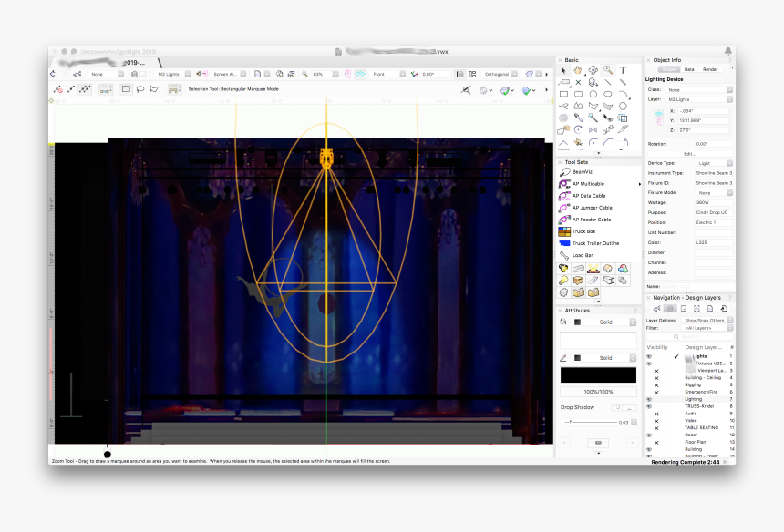Click the black pen color swatch
Image resolution: width=784 pixels, height=532 pixels.
[x=598, y=375]
